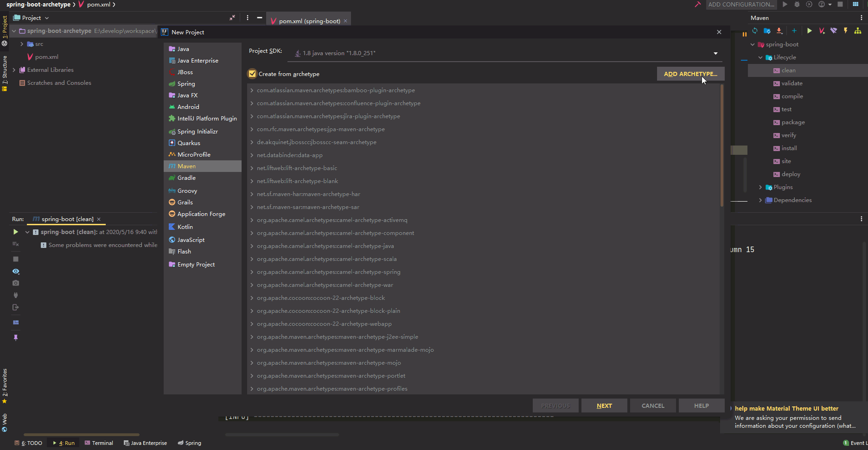Select Empty Project type
868x450 pixels.
203,265
